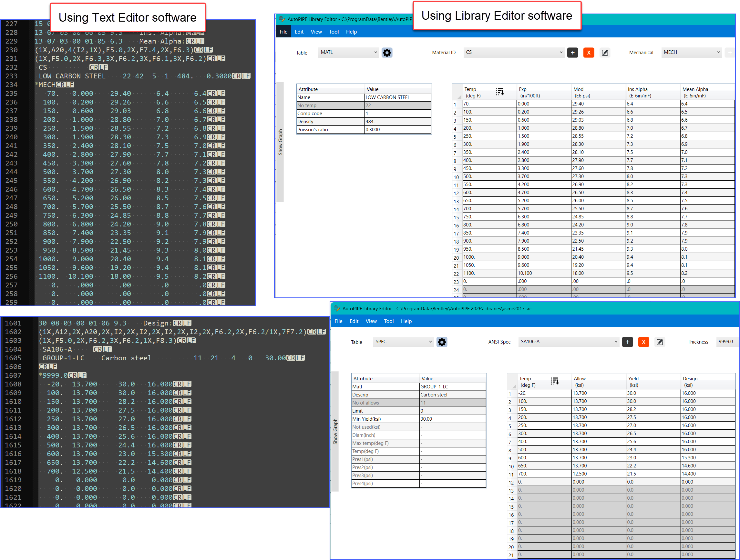The image size is (740, 560).
Task: Click Exp column header (in/100ft)
Action: (544, 92)
